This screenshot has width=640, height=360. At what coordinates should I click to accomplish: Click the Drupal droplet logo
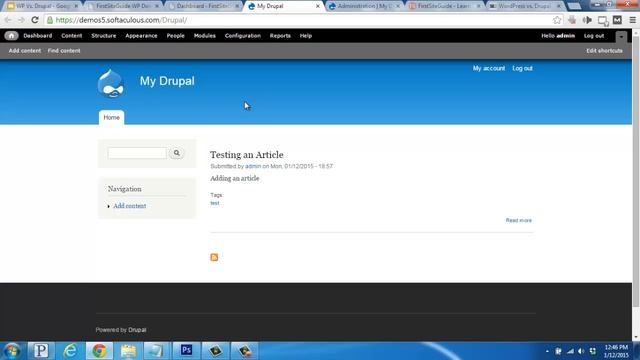(x=111, y=84)
